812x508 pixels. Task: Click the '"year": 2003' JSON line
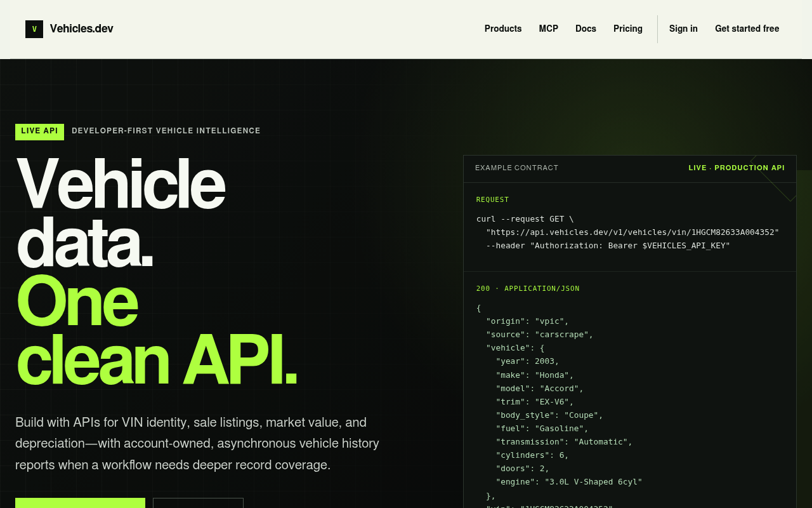528,361
